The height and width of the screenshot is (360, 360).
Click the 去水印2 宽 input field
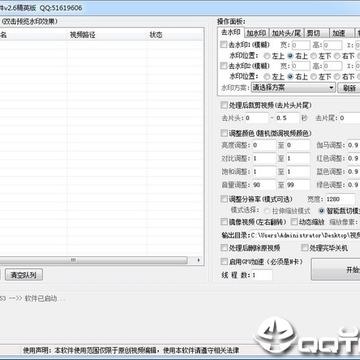click(x=301, y=66)
